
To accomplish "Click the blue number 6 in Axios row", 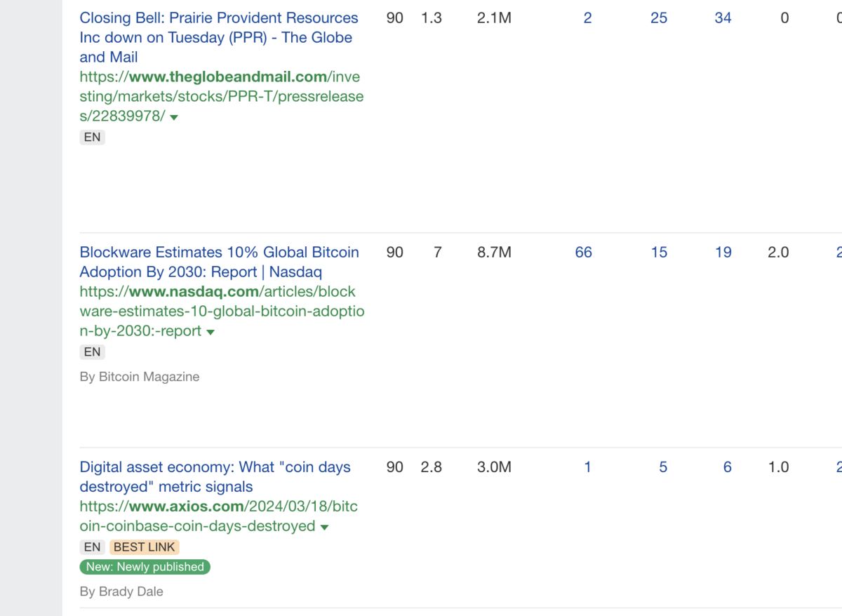I will [x=727, y=467].
